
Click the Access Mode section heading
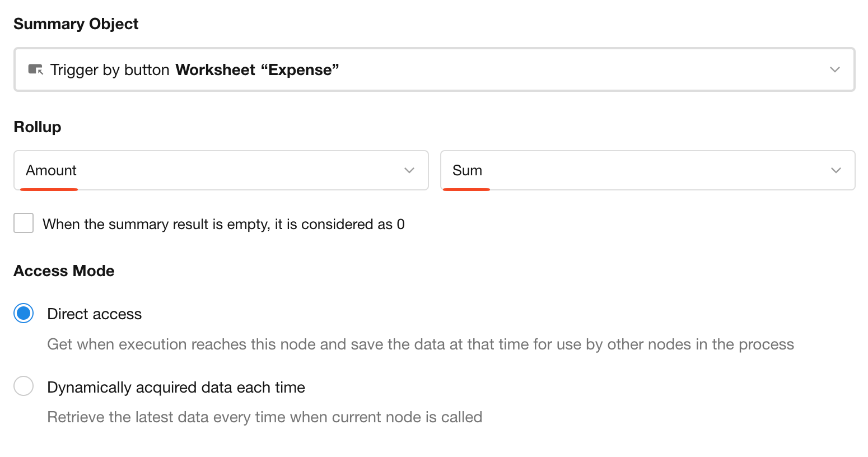coord(64,271)
